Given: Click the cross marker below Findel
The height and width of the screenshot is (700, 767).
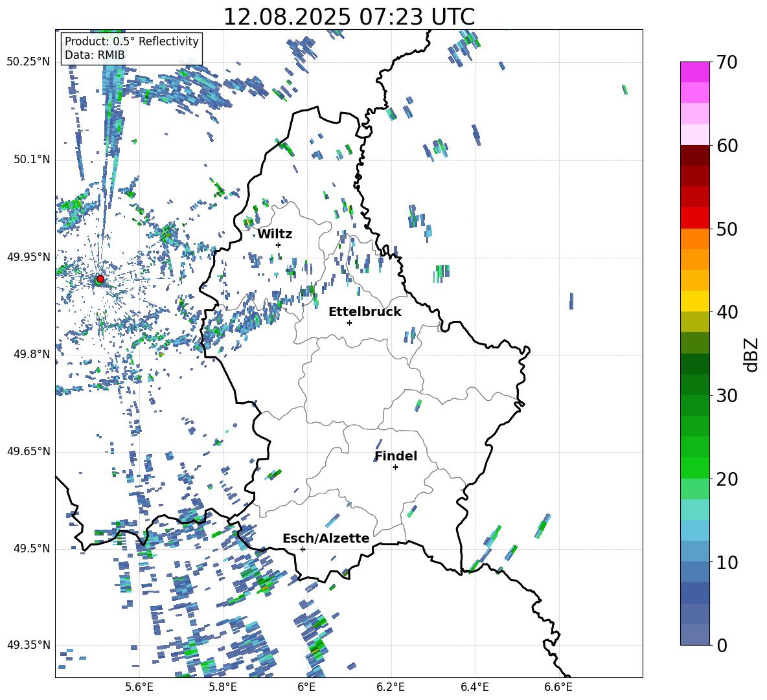Looking at the screenshot, I should pos(395,468).
